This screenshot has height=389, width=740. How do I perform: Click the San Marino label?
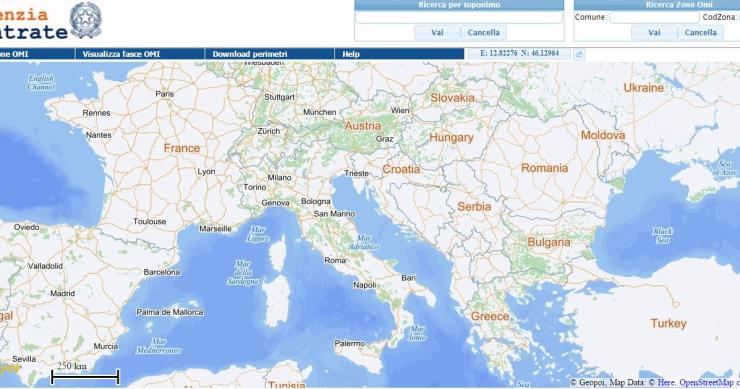pyautogui.click(x=334, y=214)
